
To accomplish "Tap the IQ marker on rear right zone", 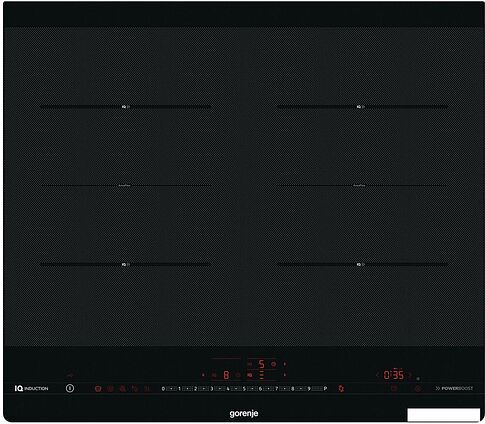I will [361, 107].
